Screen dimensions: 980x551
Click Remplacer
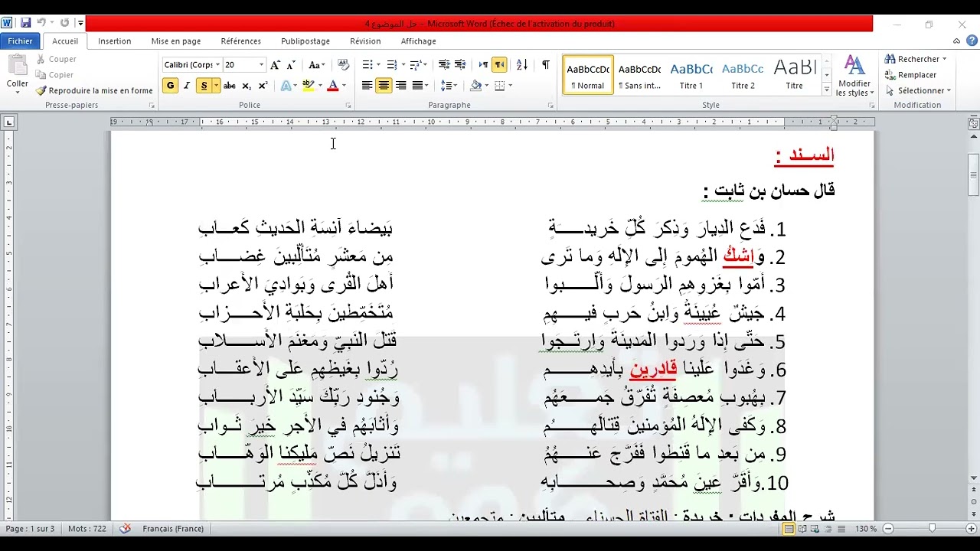pyautogui.click(x=910, y=75)
